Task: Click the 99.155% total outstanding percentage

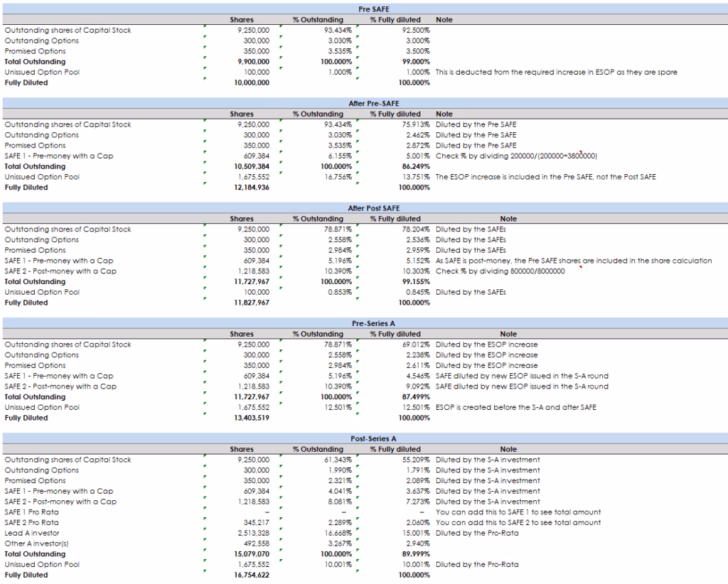Action: (415, 281)
